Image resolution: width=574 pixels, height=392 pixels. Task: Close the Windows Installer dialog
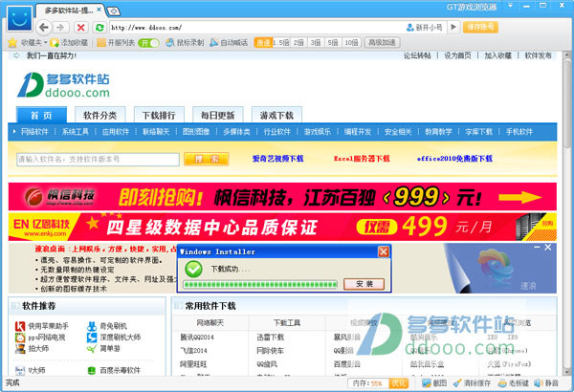coord(384,251)
